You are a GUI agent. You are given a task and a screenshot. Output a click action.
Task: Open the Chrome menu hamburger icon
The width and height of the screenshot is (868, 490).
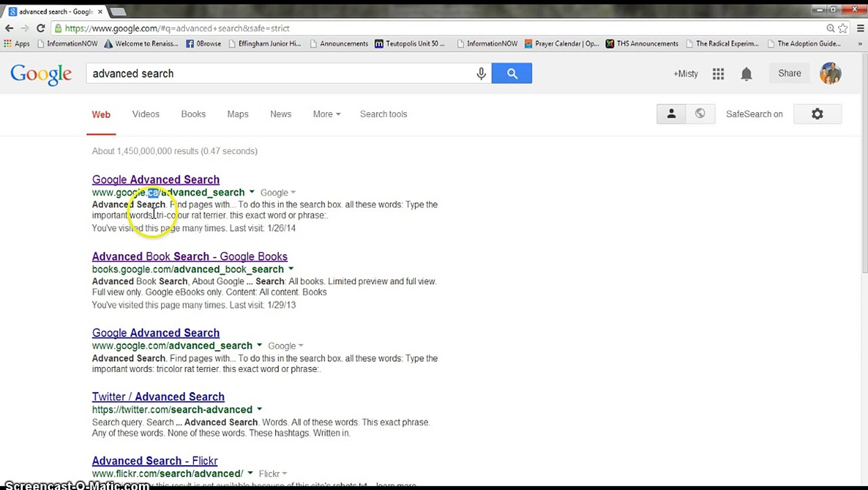860,28
